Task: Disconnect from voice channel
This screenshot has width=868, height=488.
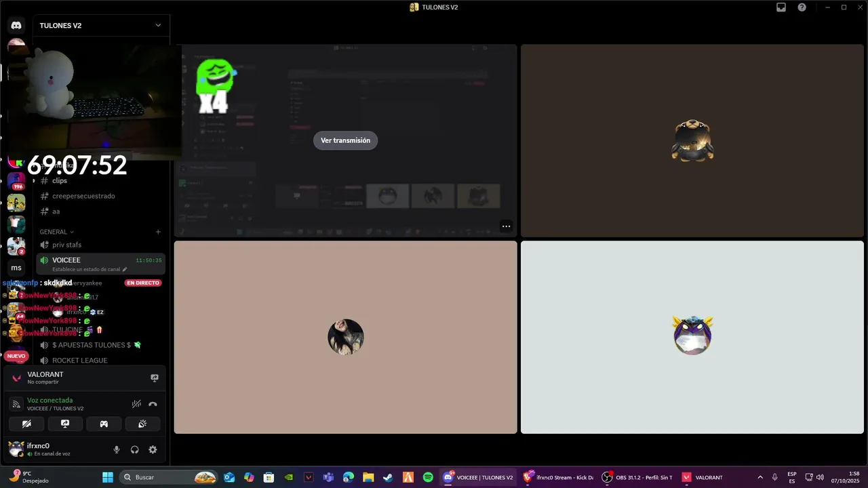Action: [x=153, y=404]
